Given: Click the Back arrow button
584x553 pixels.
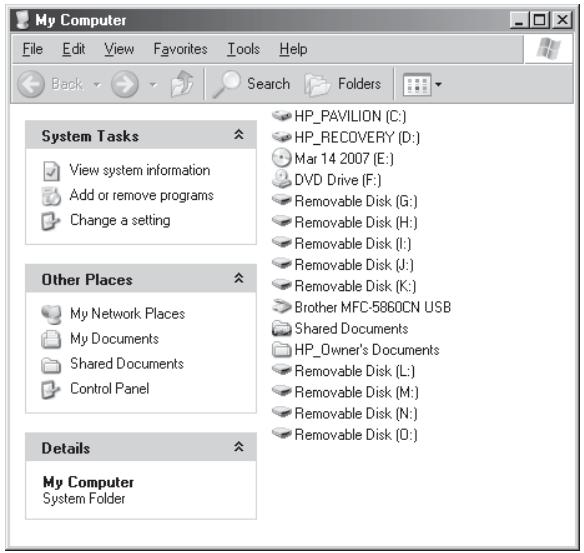Looking at the screenshot, I should (31, 84).
